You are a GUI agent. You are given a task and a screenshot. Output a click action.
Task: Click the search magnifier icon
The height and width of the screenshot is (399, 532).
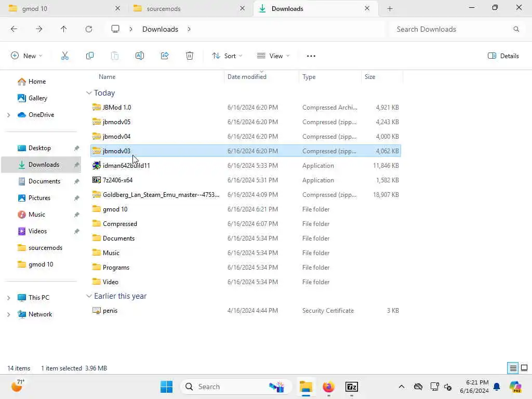516,29
